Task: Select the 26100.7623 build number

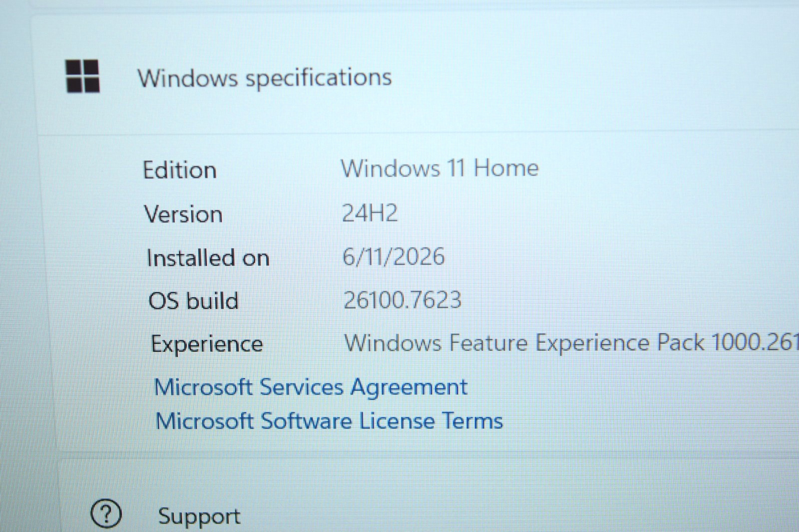Action: (402, 300)
